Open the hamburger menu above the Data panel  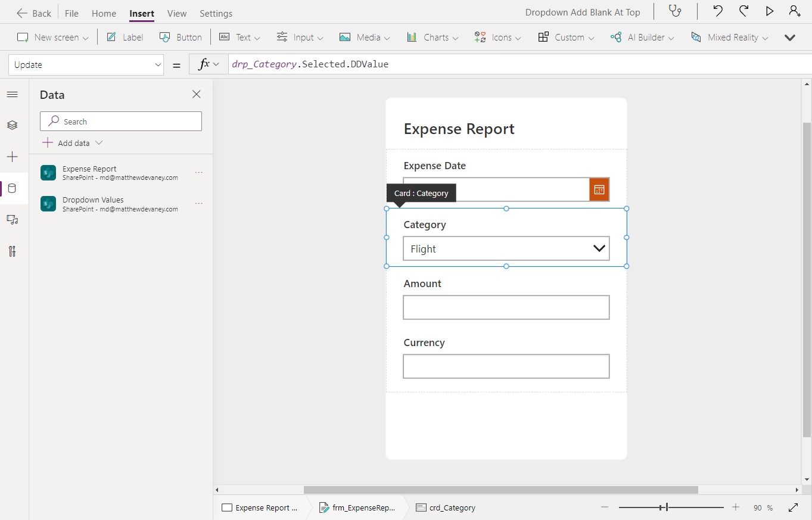coord(13,94)
